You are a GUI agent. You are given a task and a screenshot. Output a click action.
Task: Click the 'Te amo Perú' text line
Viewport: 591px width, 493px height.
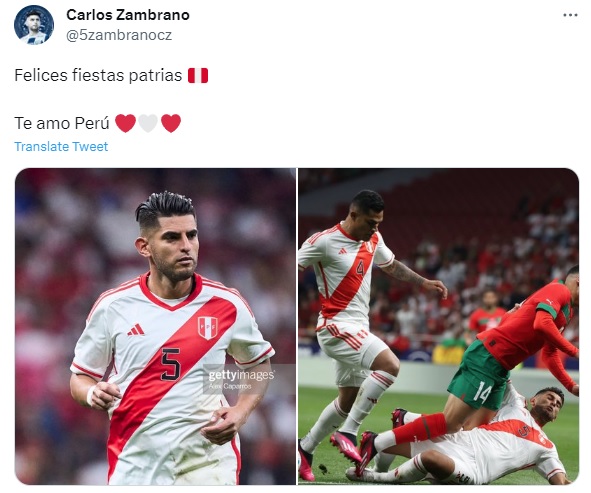[62, 124]
